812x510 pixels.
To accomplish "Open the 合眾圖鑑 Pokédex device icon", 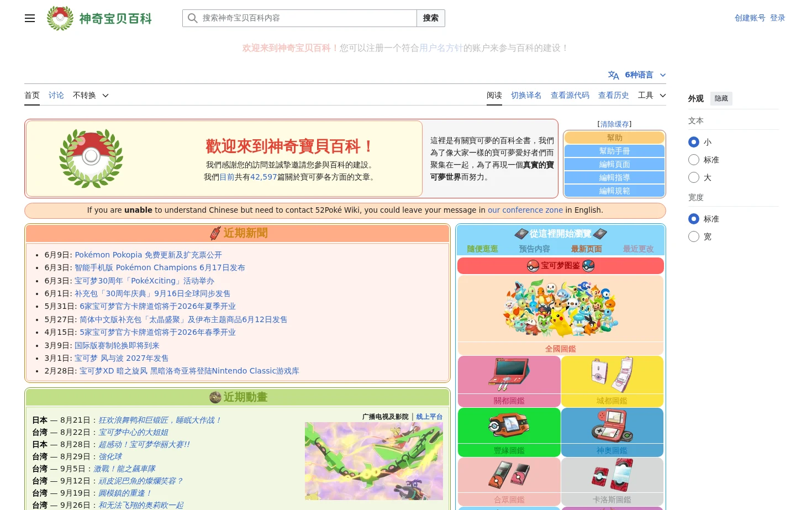I will click(x=509, y=475).
